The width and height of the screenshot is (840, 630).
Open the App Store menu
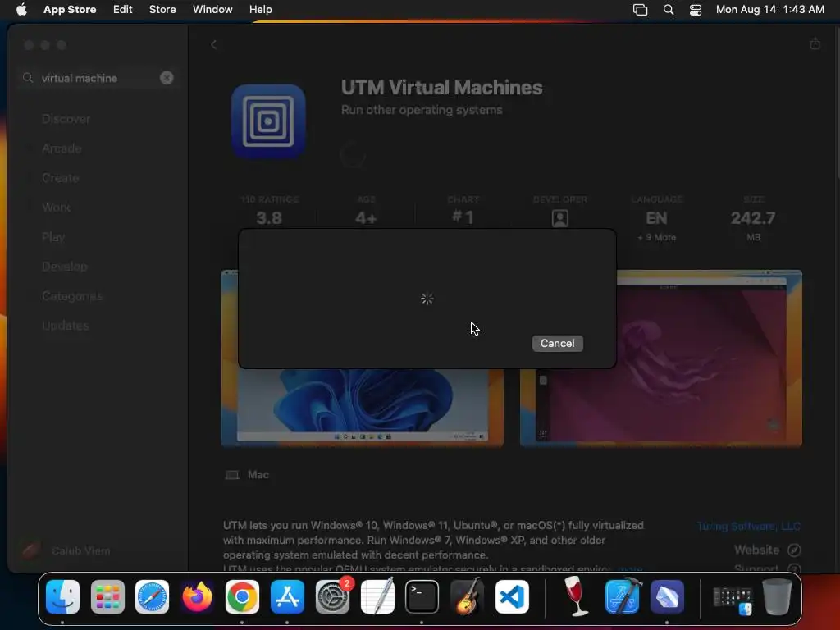70,9
